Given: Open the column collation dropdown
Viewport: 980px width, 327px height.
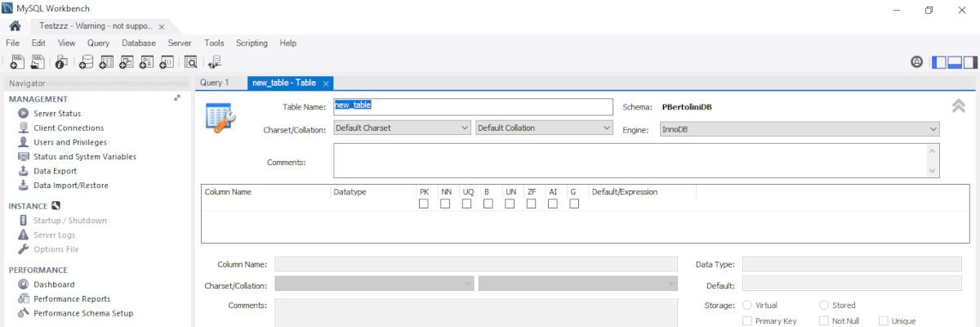Looking at the screenshot, I should pos(578,284).
